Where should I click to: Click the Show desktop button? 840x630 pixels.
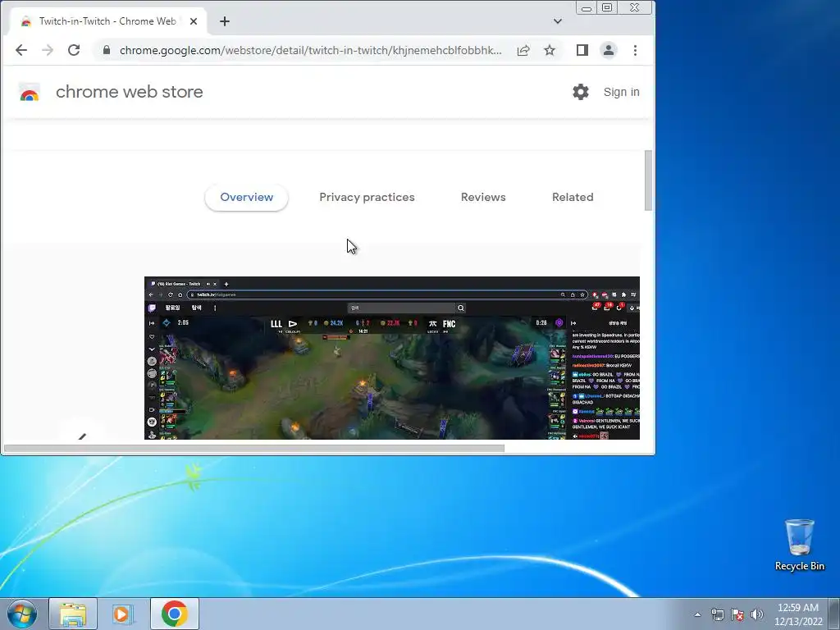coord(834,614)
